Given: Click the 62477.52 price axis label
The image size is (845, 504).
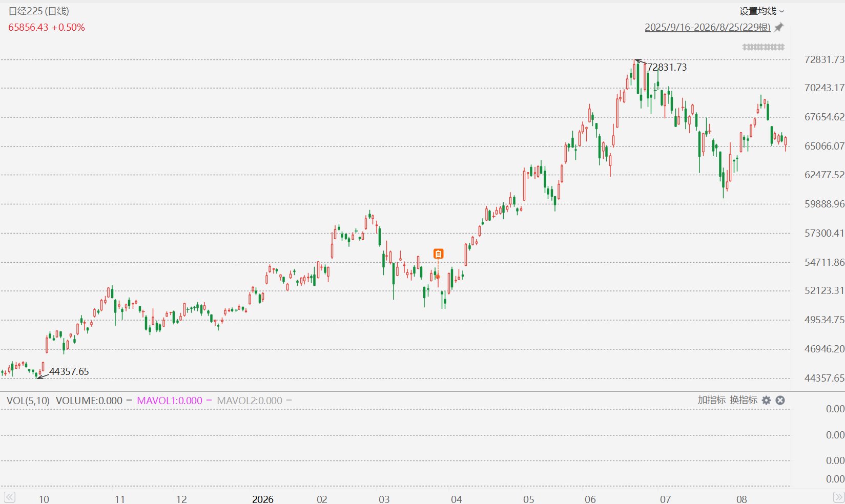Looking at the screenshot, I should (x=824, y=175).
